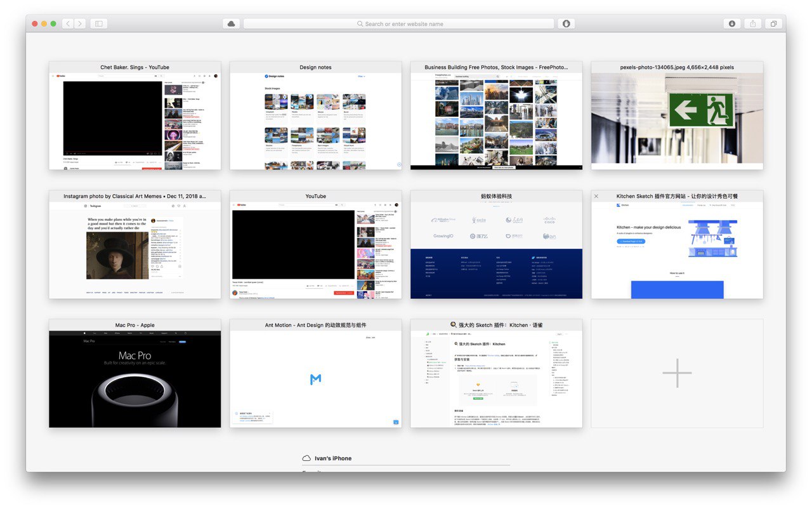Screen dimensions: 812x509
Task: Click the cloud icon beside Ivan's iPhone
Action: point(306,458)
